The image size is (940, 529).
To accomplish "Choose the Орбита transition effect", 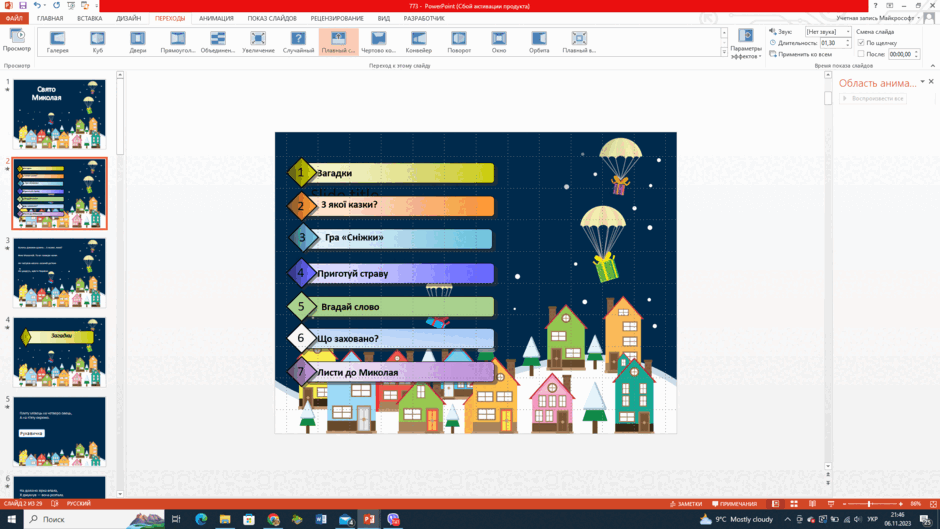I will click(539, 42).
